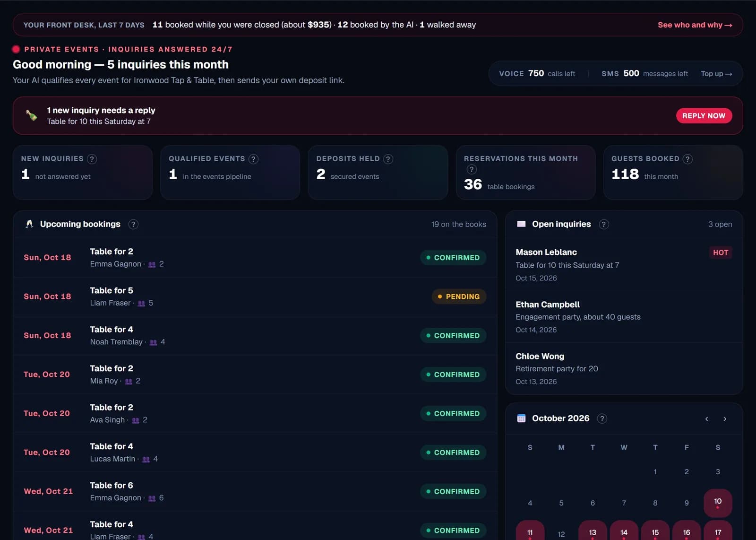Viewport: 756px width, 540px height.
Task: Click Top up link
Action: tap(716, 74)
